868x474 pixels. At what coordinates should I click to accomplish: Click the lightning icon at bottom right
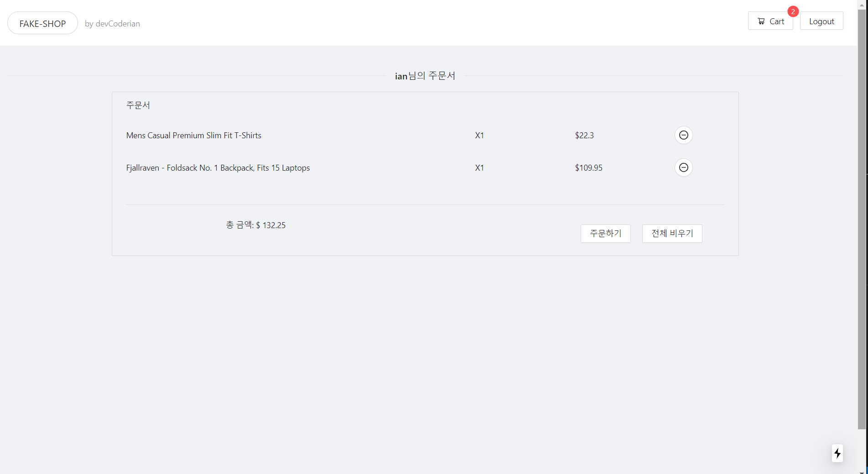click(837, 453)
